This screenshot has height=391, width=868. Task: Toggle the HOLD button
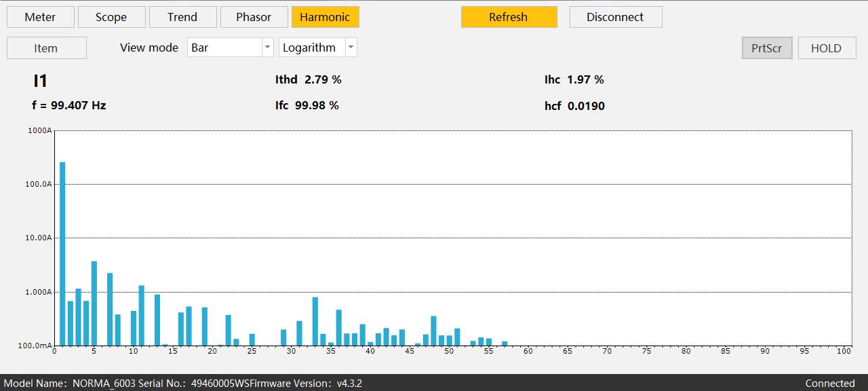[826, 48]
